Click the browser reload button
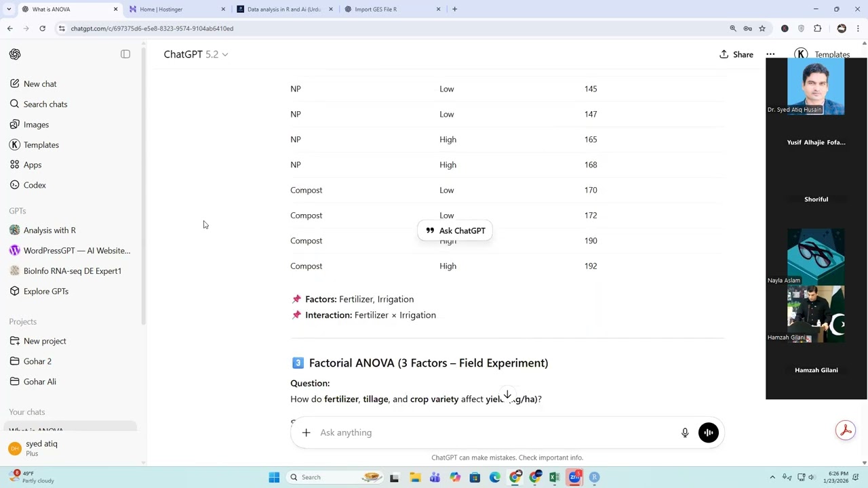 point(42,28)
